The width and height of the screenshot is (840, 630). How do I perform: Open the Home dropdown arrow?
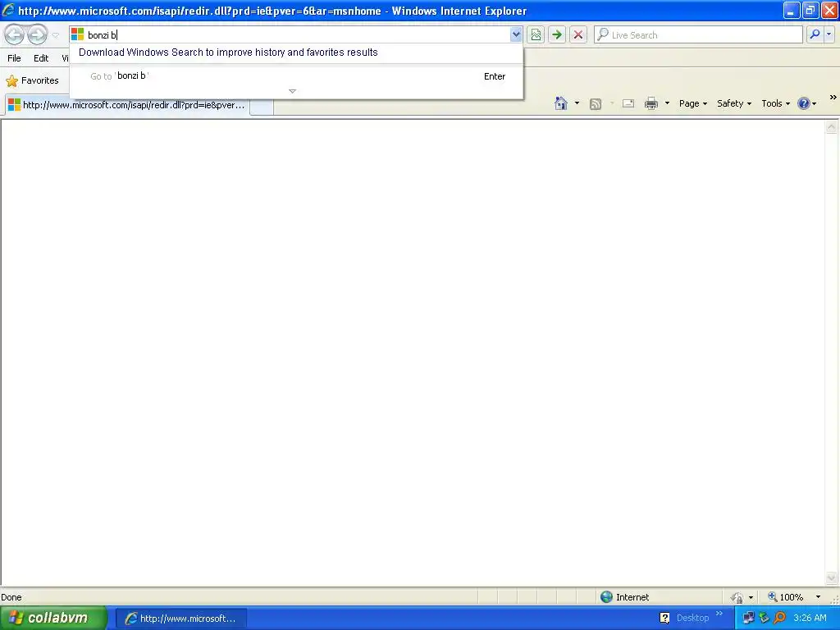[577, 103]
